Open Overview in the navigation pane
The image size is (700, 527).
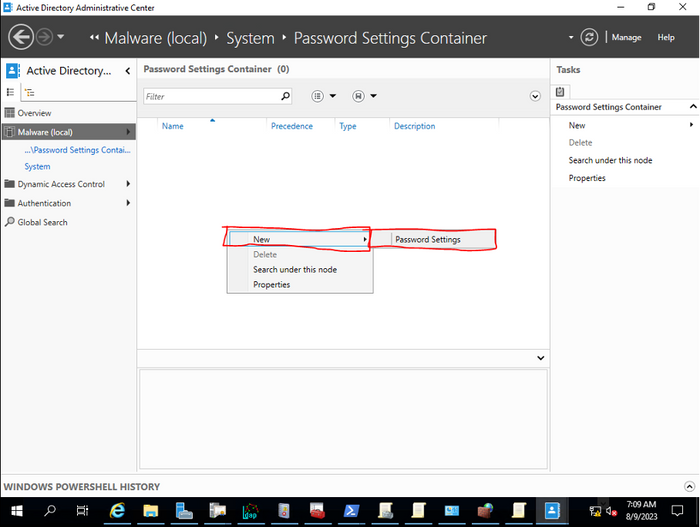point(34,113)
